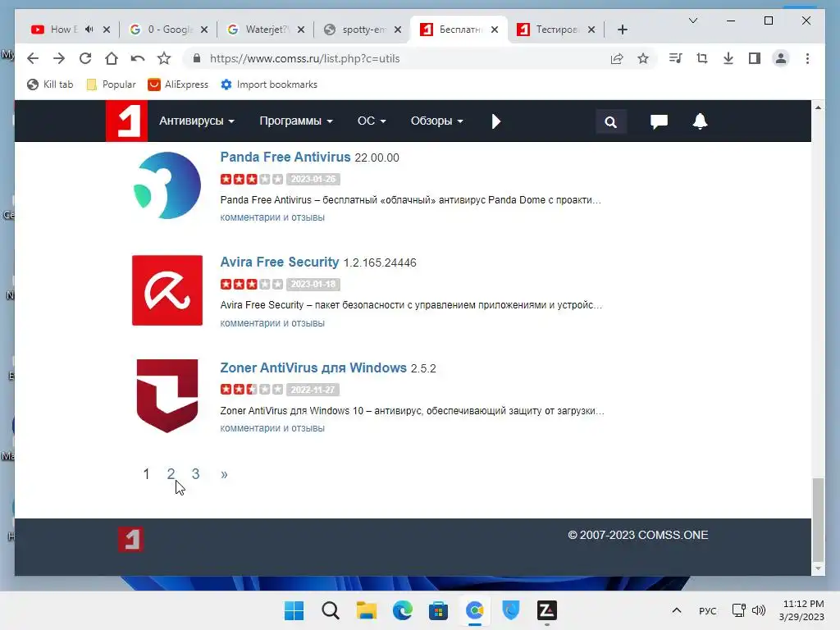Mute the YouTube tab speaker icon
The width and height of the screenshot is (840, 630).
pos(89,30)
